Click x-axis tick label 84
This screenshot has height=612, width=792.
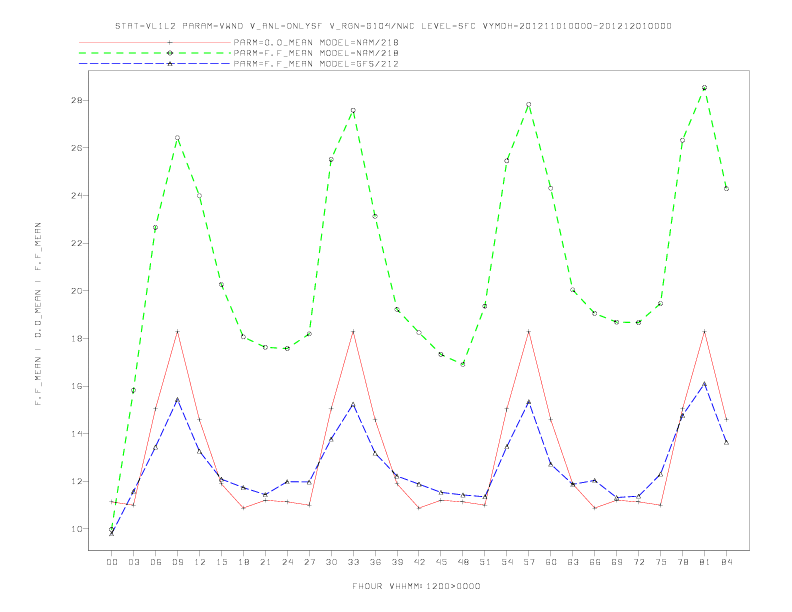click(x=726, y=562)
